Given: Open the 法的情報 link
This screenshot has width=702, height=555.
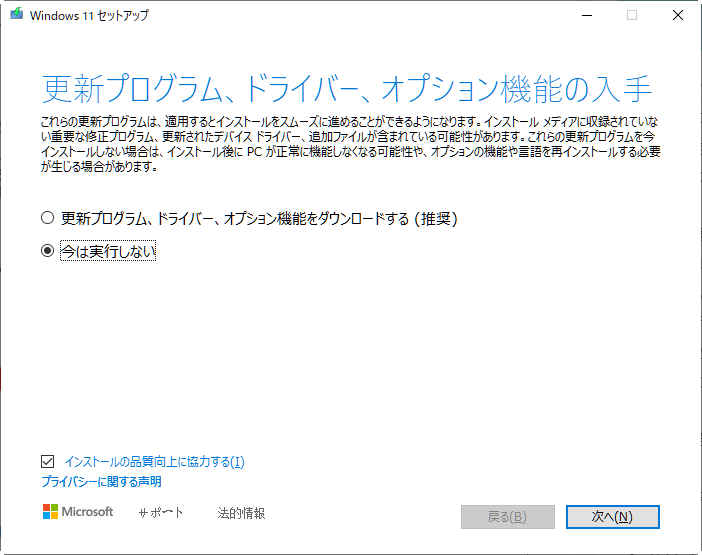Looking at the screenshot, I should click(x=241, y=513).
